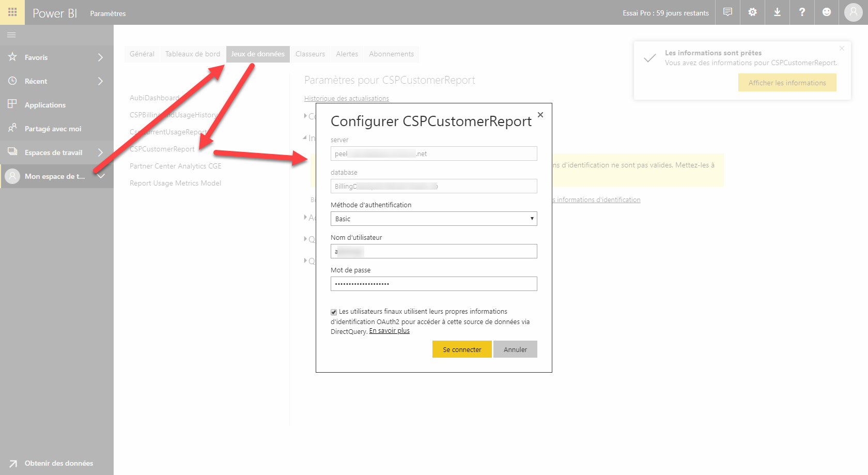The image size is (868, 475).
Task: Click the Applications icon in sidebar
Action: click(12, 104)
